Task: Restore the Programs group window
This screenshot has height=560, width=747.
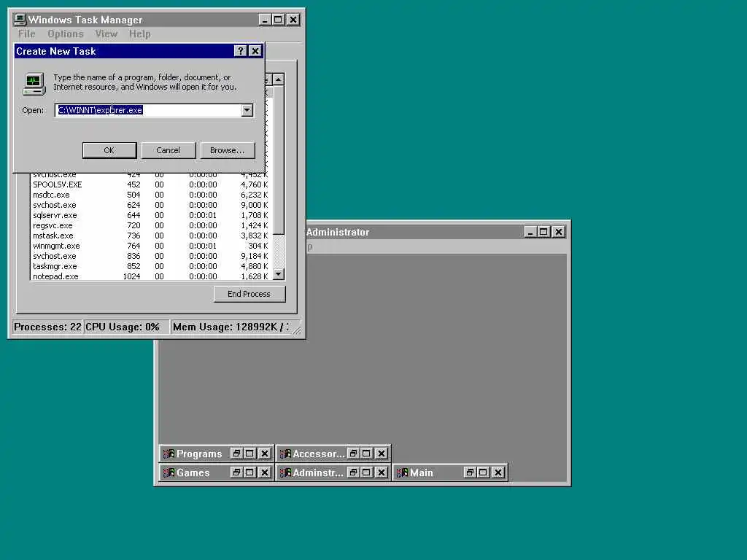Action: click(236, 454)
